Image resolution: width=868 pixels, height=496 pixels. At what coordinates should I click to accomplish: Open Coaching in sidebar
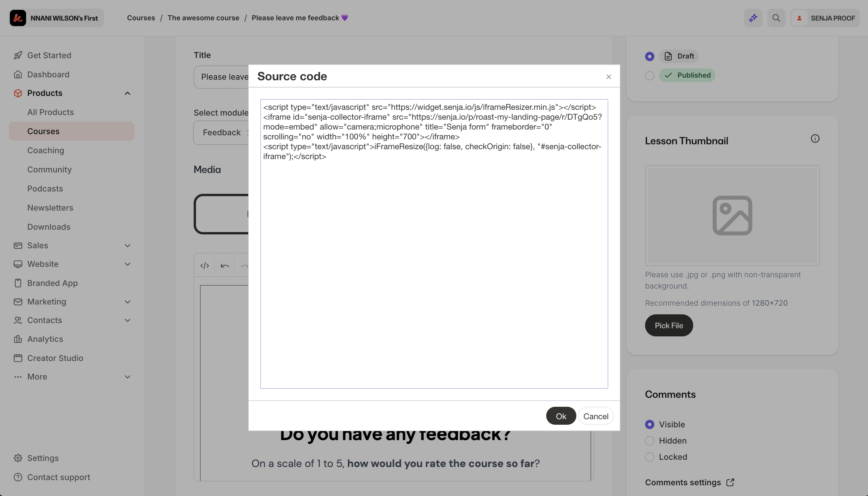[x=46, y=150]
